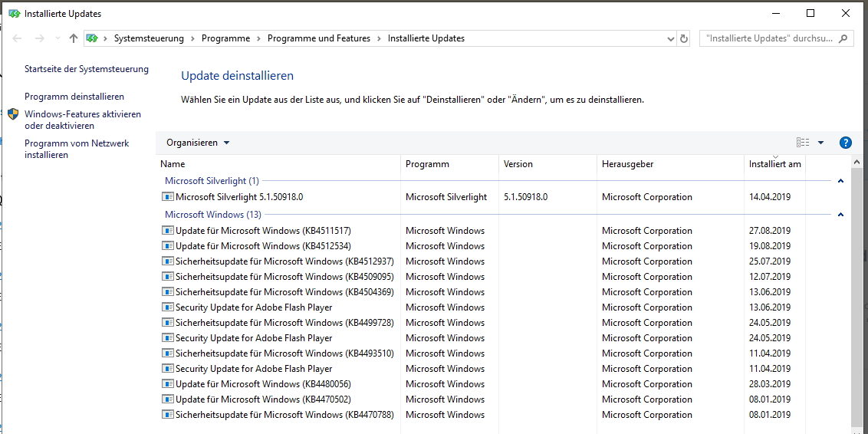This screenshot has width=868, height=434.
Task: Open the view options dropdown arrow
Action: (820, 143)
